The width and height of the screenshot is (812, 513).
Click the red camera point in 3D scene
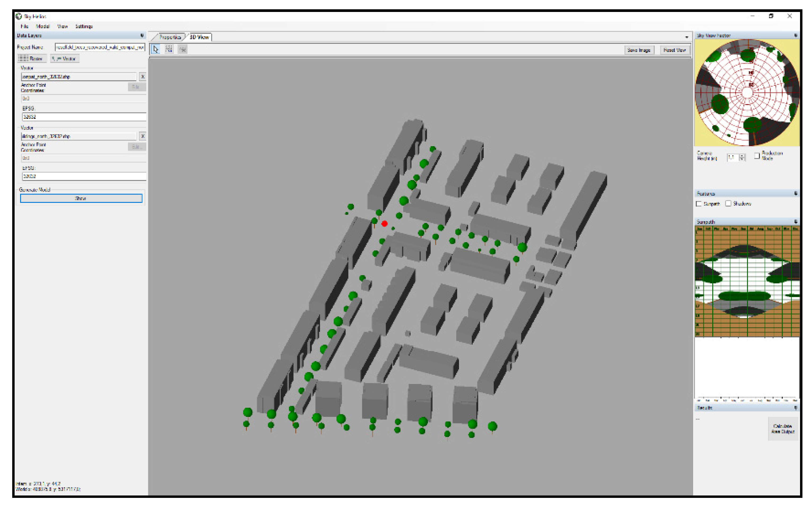pyautogui.click(x=384, y=224)
